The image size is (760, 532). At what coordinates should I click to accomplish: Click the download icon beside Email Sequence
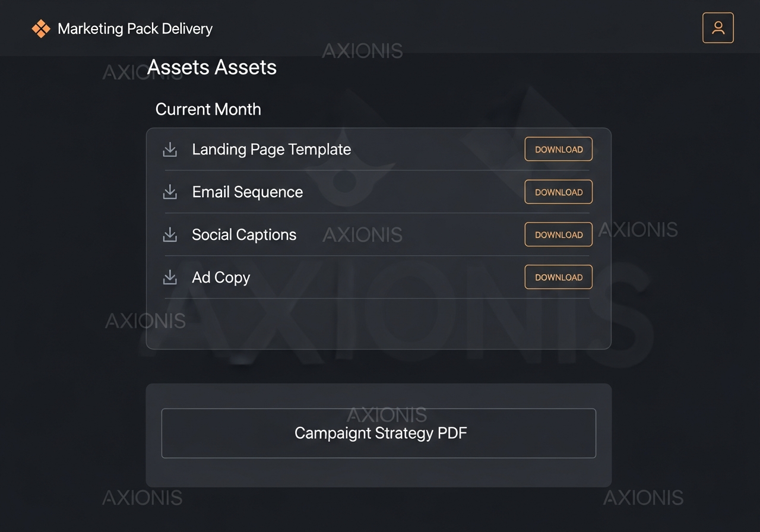[170, 192]
